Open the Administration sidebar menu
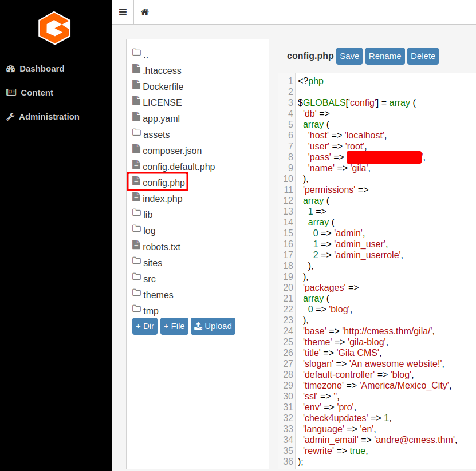Image resolution: width=476 pixels, height=471 pixels. coord(43,117)
